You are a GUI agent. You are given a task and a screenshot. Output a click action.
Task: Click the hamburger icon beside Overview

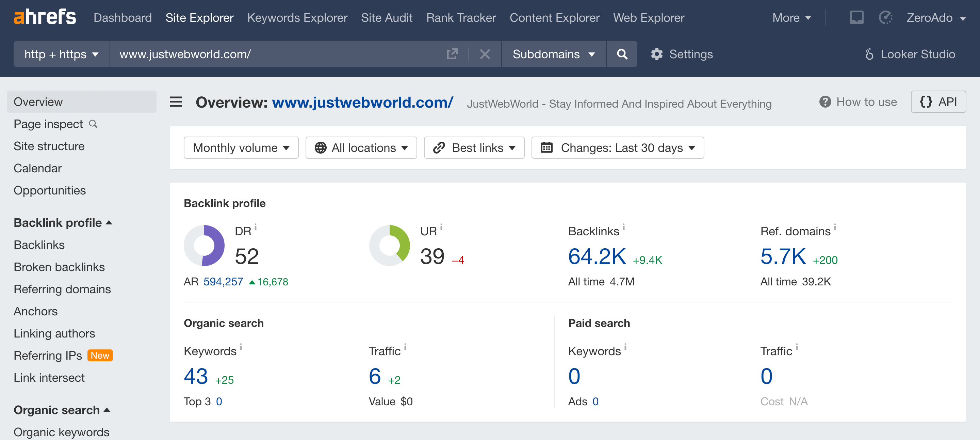176,102
